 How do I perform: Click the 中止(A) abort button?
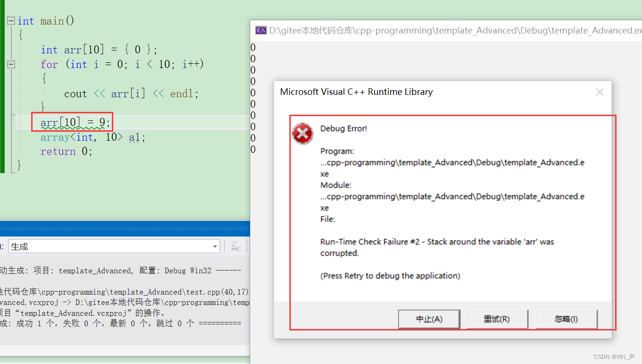429,319
